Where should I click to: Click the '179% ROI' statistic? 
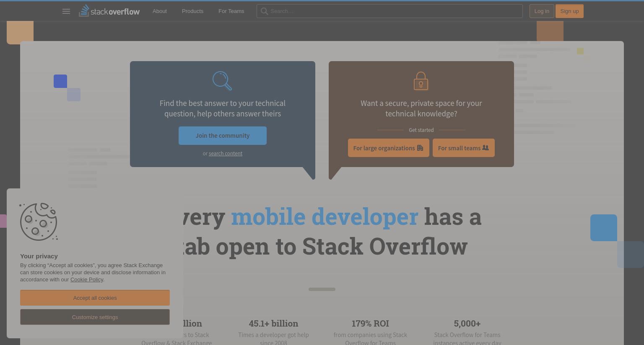click(x=370, y=324)
